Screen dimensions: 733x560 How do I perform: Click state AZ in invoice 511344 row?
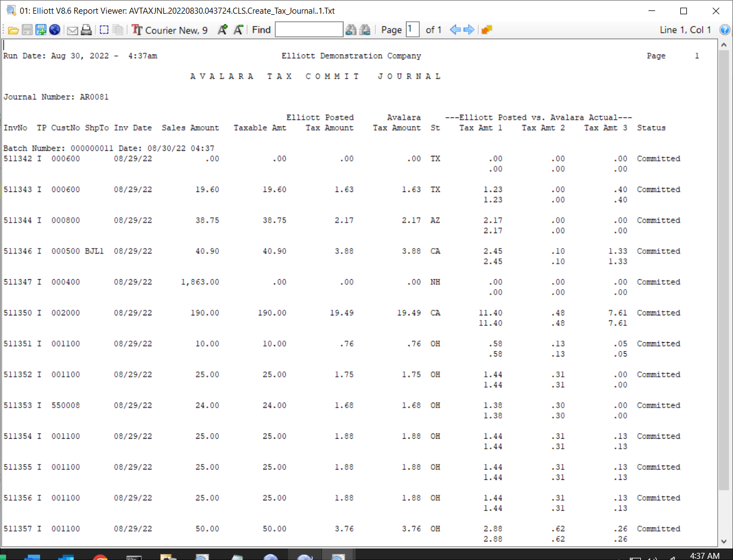pos(435,220)
